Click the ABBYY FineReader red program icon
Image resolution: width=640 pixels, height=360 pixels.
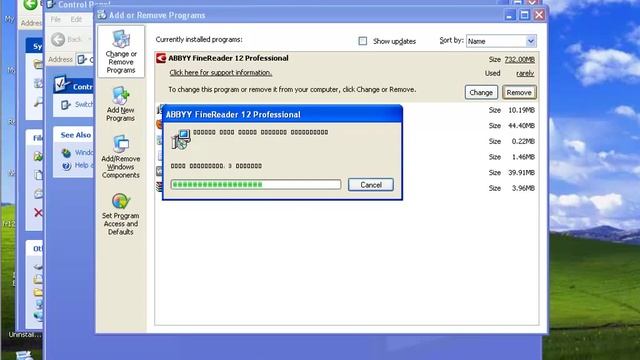click(161, 58)
